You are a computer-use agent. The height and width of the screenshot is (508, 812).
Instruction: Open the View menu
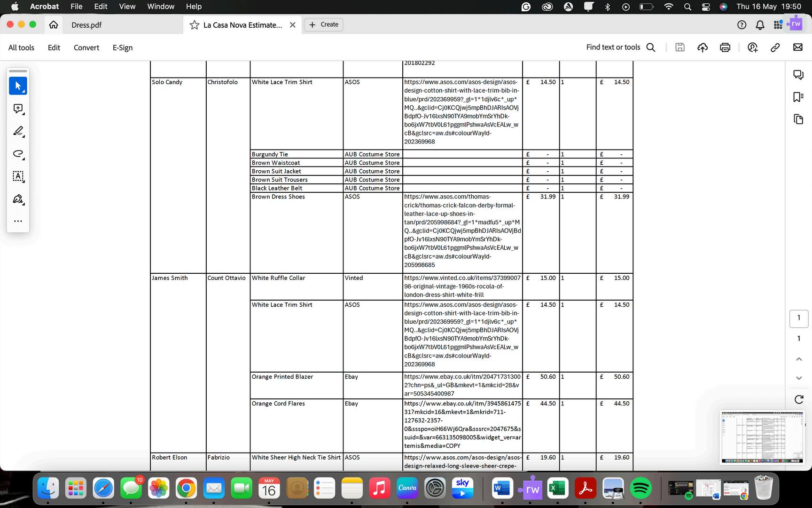(127, 7)
